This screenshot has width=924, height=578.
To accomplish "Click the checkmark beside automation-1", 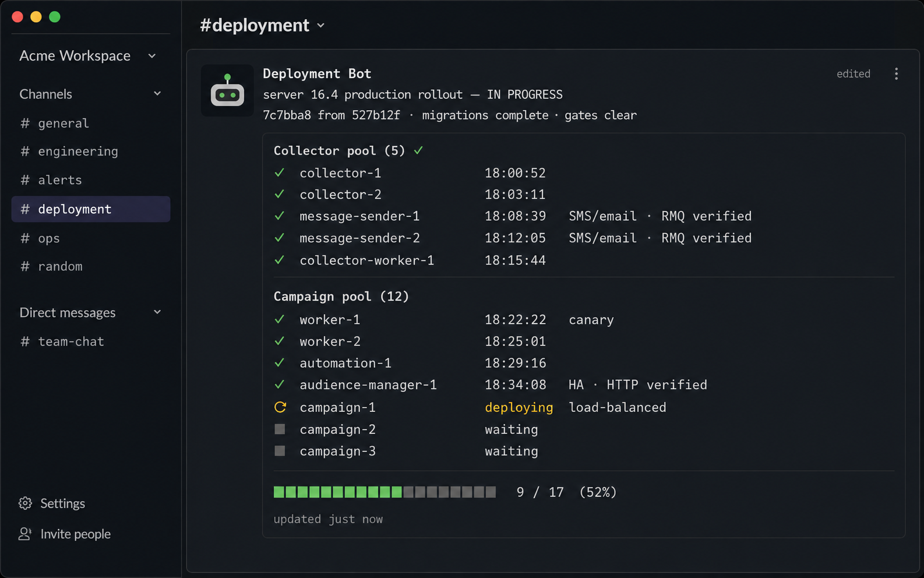I will (280, 363).
